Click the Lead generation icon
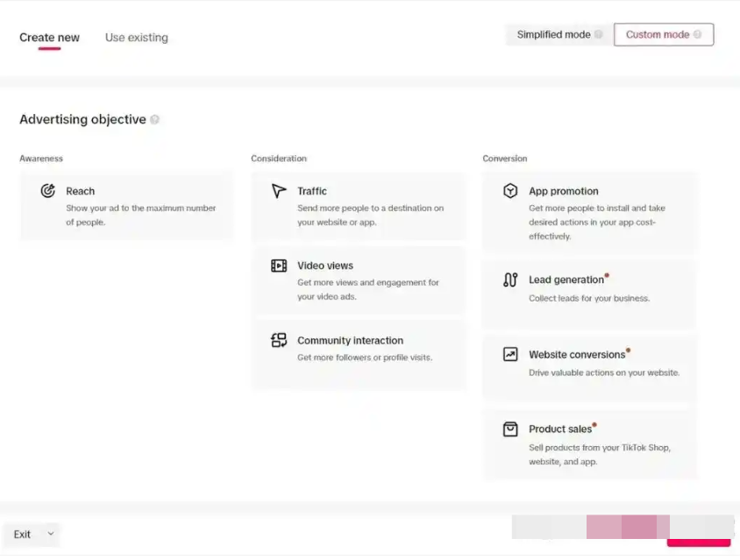Image resolution: width=740 pixels, height=560 pixels. (510, 280)
